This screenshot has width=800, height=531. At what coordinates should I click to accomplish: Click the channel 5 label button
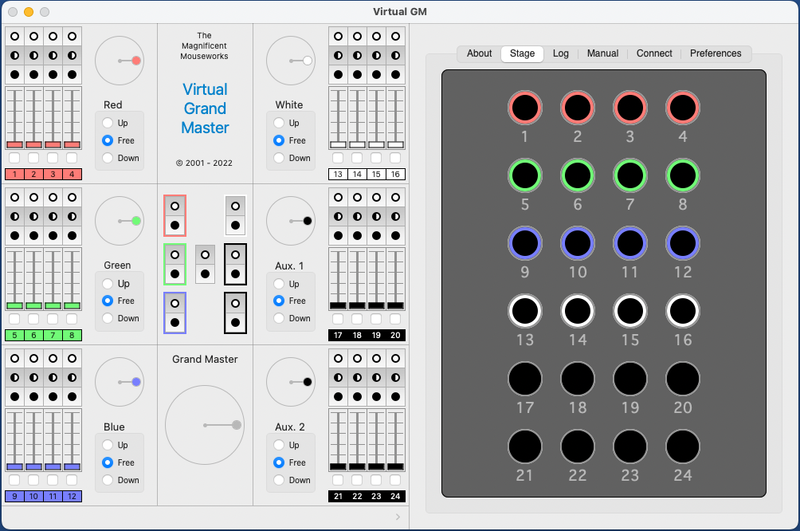pos(14,336)
